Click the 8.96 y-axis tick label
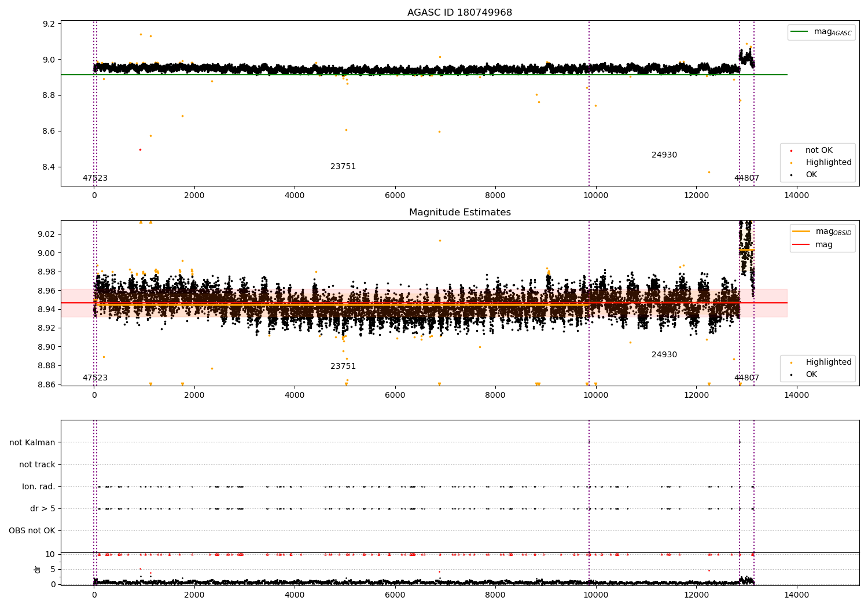The width and height of the screenshot is (868, 608). (47, 291)
